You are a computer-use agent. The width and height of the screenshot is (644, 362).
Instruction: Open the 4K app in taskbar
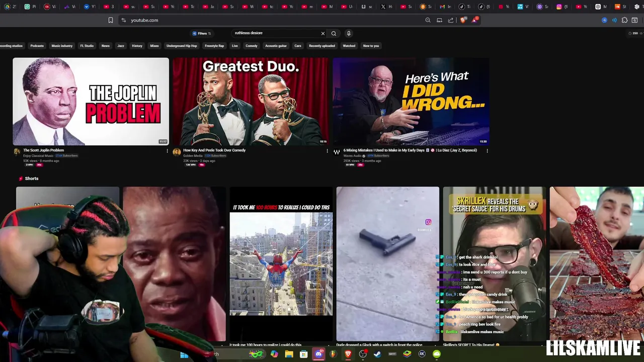tap(422, 354)
